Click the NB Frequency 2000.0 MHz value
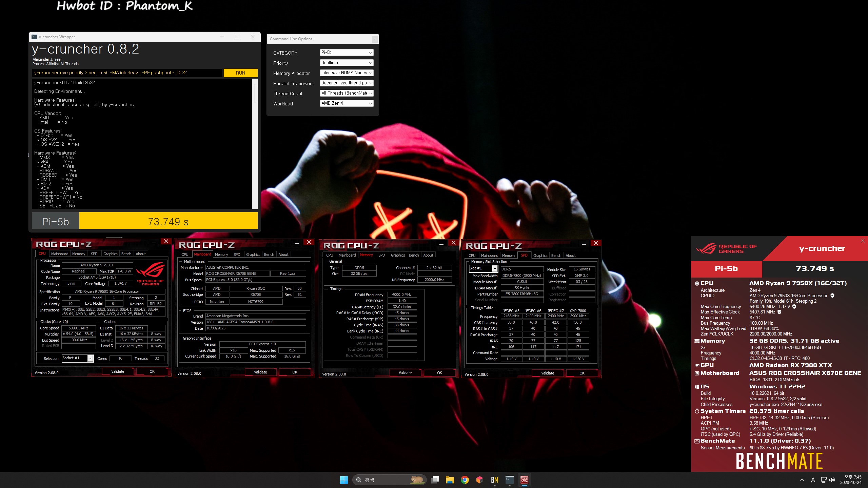868x488 pixels. tap(434, 280)
